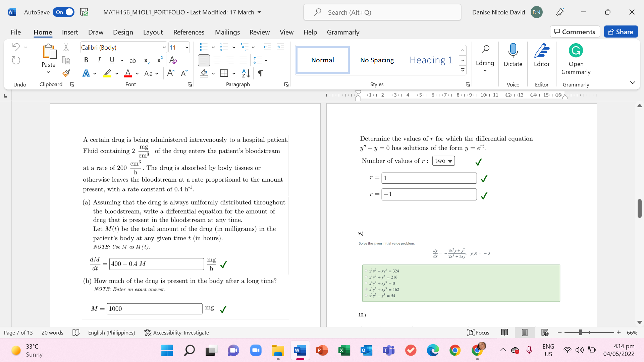Select Align Right
Viewport: 644px width, 362px height.
point(230,60)
